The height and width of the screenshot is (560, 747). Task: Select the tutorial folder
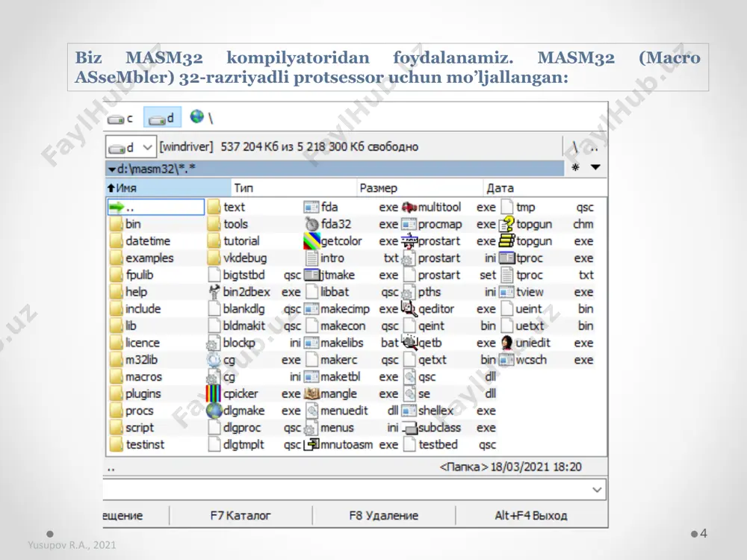(x=233, y=241)
